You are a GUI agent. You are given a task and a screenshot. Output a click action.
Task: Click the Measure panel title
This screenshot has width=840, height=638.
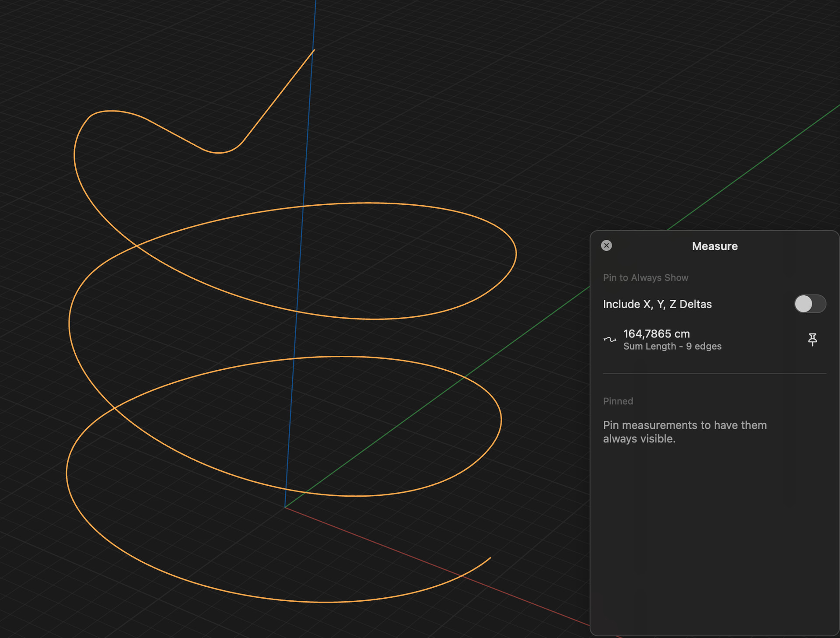click(x=714, y=246)
